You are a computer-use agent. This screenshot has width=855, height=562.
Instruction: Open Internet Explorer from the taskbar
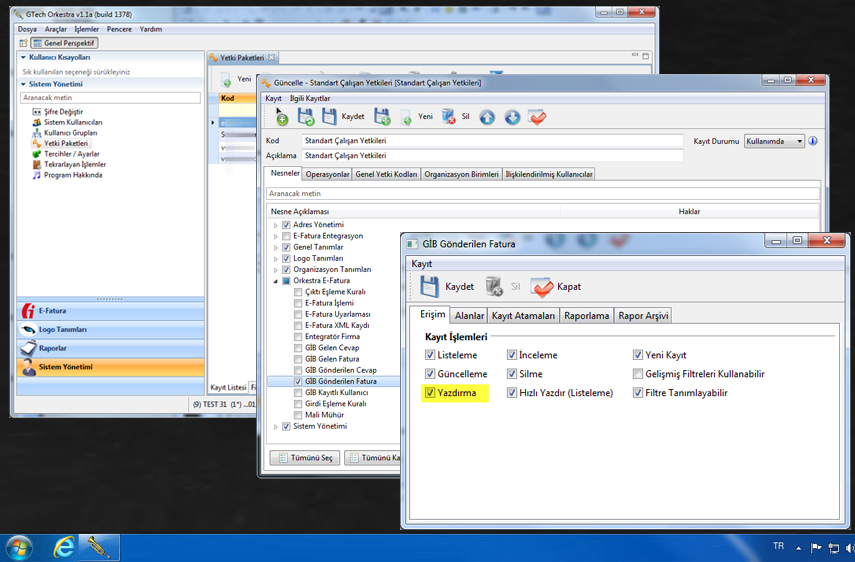pyautogui.click(x=63, y=547)
